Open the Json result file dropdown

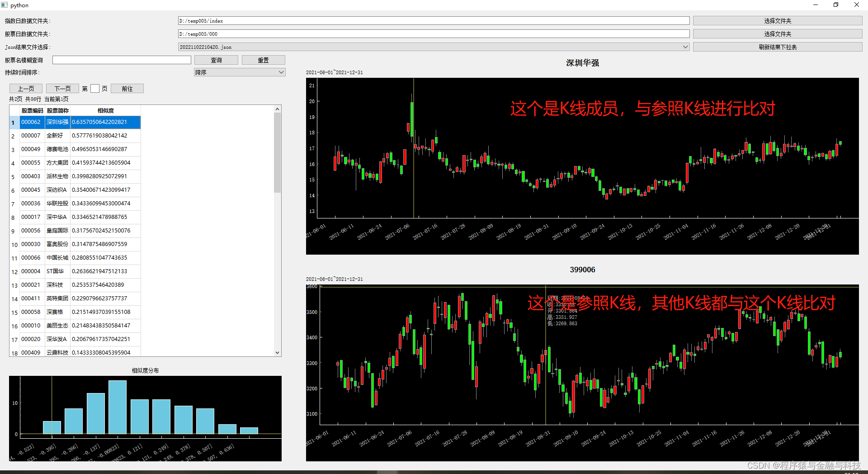[432, 47]
